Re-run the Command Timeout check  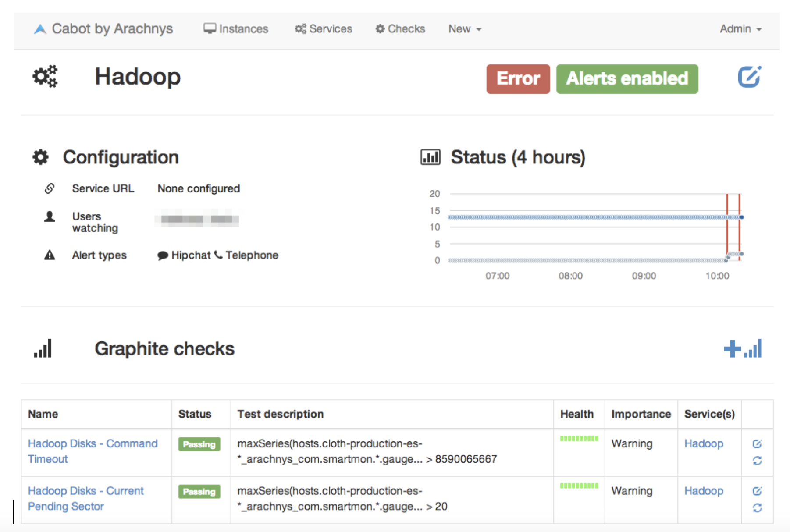click(x=757, y=461)
